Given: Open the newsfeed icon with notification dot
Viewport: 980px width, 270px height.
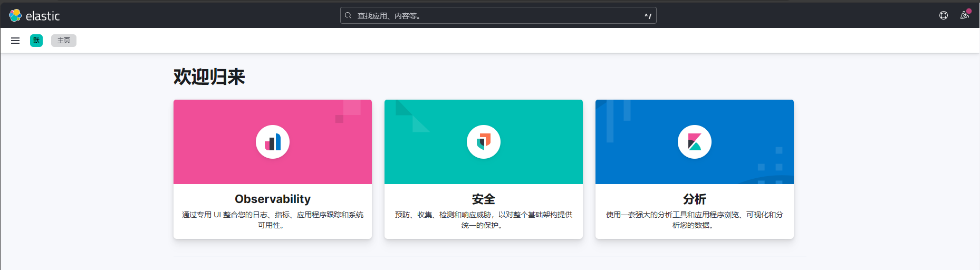Looking at the screenshot, I should [965, 15].
